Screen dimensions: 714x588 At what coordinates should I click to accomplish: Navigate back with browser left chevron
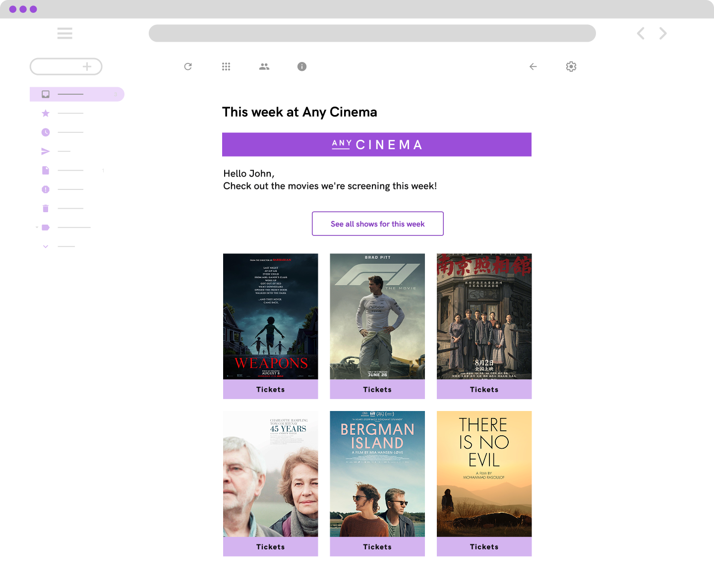[641, 33]
